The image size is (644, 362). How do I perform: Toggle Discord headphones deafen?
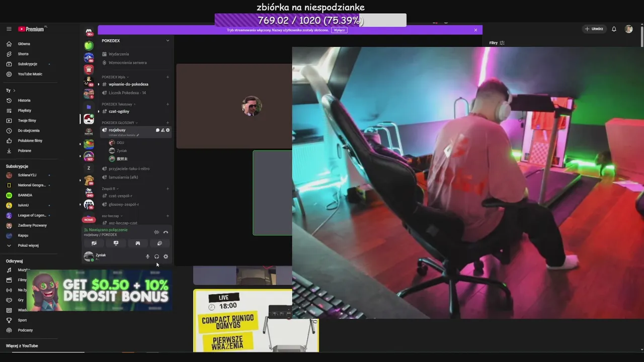(156, 256)
